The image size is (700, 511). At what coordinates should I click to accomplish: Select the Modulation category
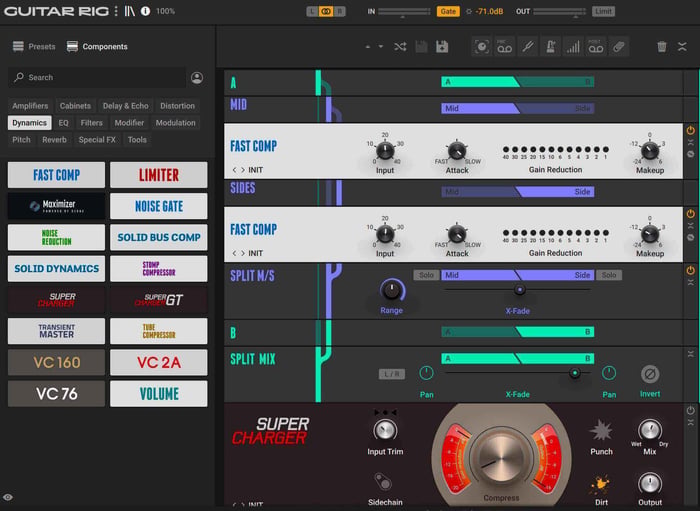[175, 123]
